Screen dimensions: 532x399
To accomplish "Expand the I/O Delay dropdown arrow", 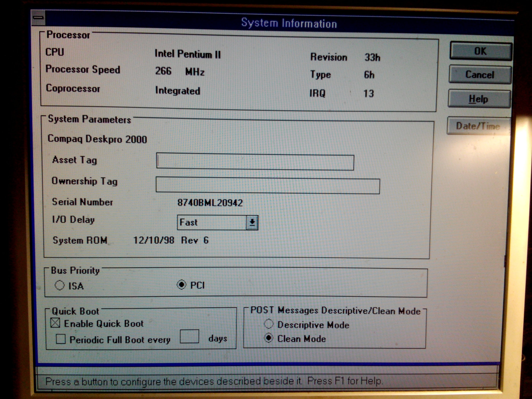I will coord(252,222).
